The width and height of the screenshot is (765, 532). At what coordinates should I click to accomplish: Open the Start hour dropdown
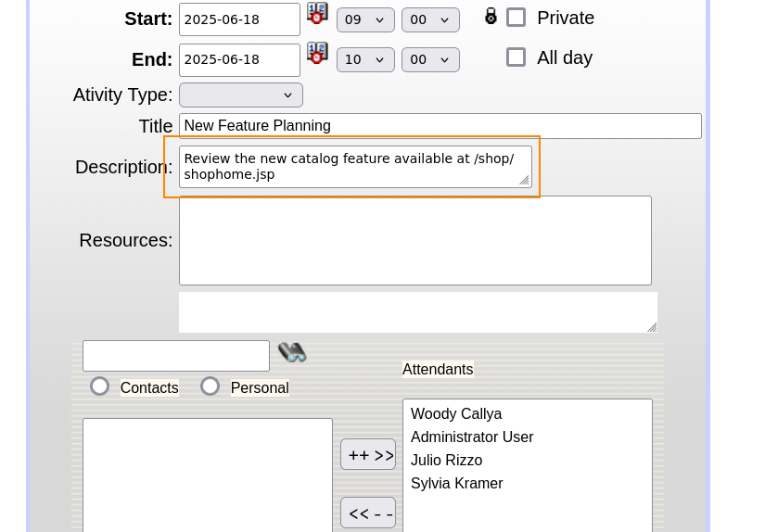(x=365, y=19)
